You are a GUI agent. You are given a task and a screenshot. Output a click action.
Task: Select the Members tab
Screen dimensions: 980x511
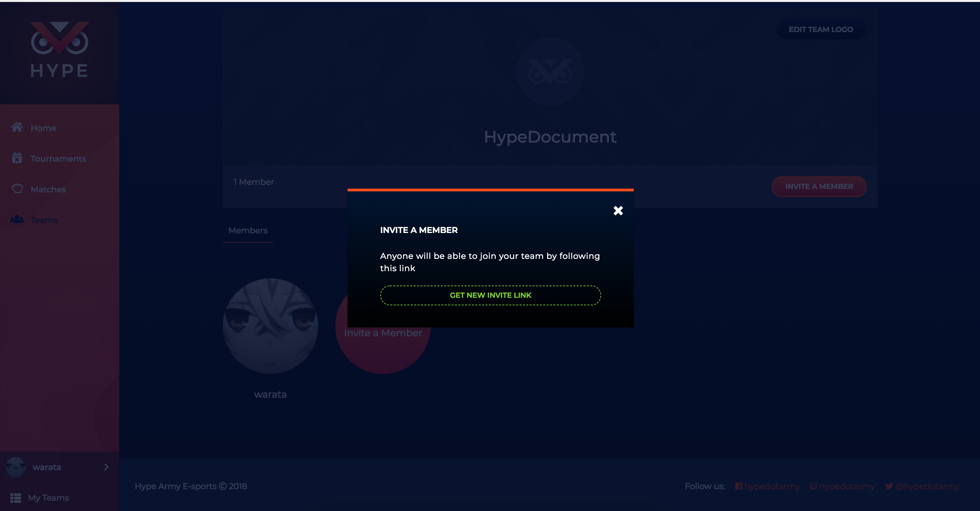(248, 230)
